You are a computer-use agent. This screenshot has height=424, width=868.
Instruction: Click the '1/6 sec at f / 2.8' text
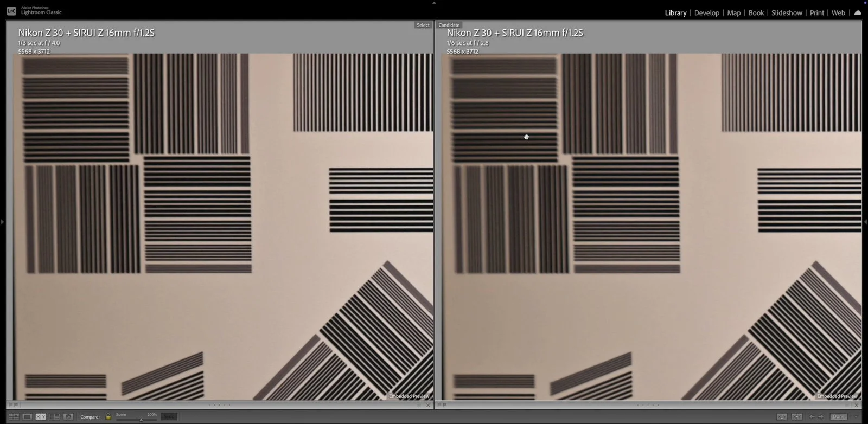point(468,43)
